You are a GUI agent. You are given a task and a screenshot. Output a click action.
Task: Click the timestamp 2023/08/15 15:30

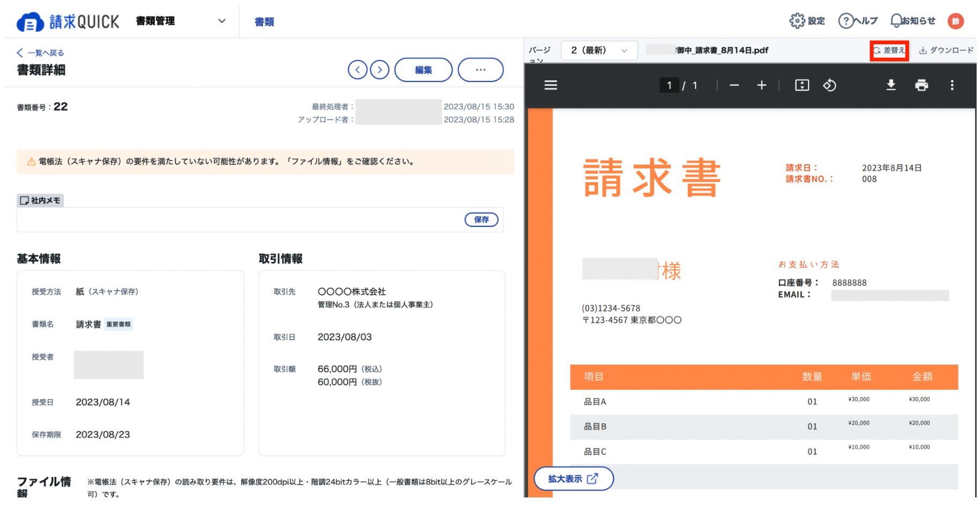point(479,107)
